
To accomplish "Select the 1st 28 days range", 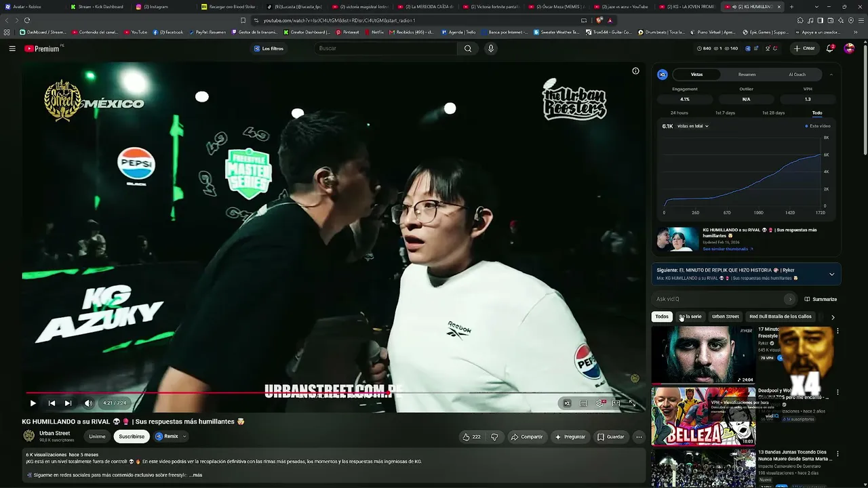I will click(x=773, y=113).
